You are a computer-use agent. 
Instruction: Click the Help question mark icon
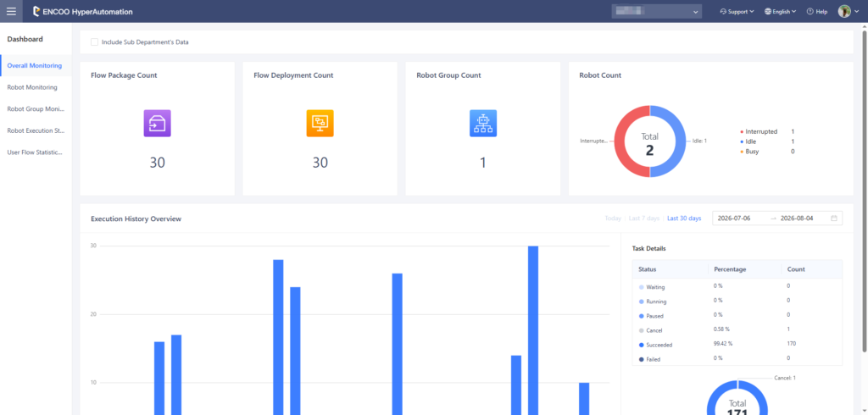click(x=810, y=12)
